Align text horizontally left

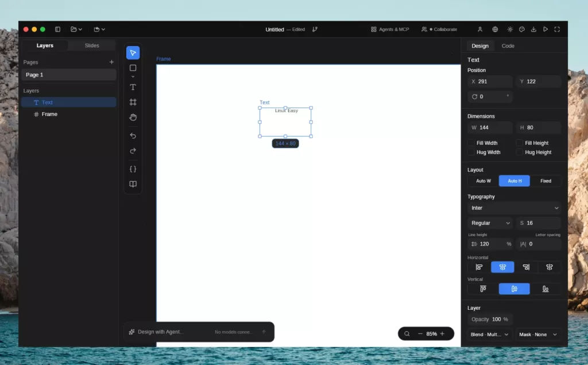(x=479, y=267)
